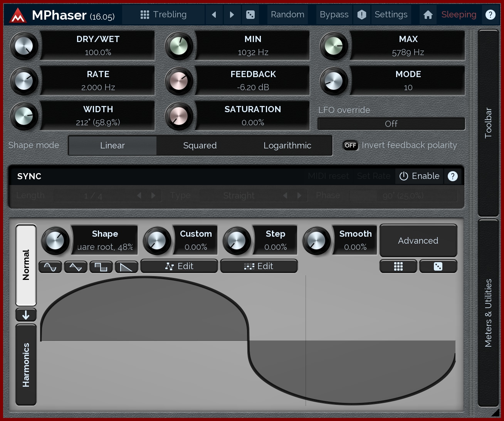
Task: Enable the SYNC section
Action: (x=419, y=176)
